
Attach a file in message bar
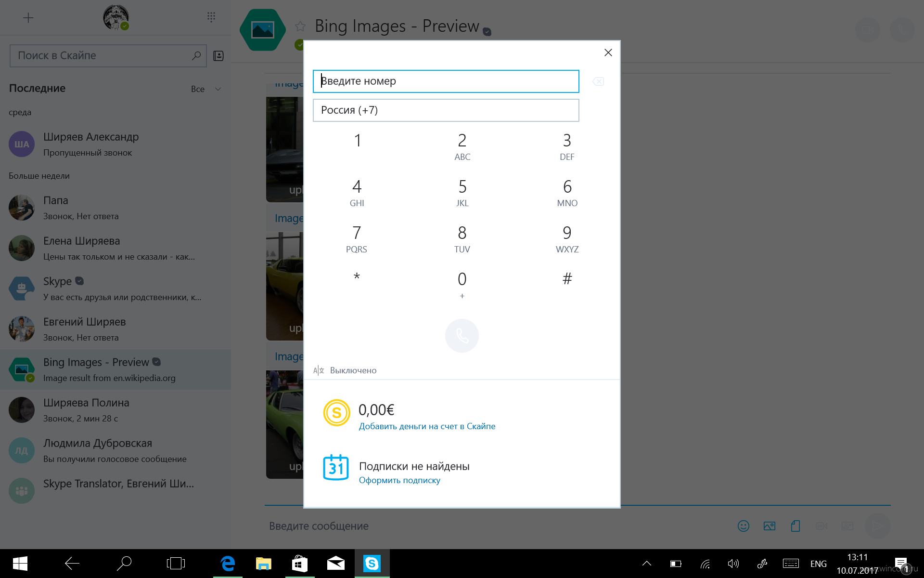(x=796, y=526)
